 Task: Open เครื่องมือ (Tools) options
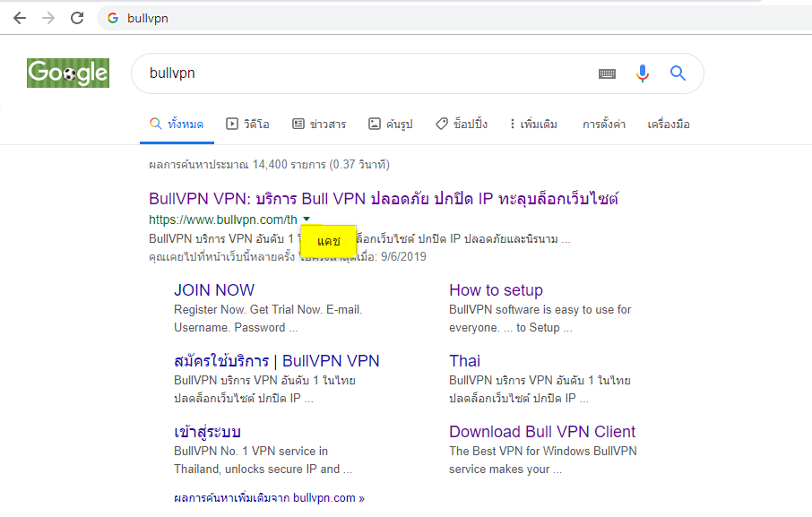(x=669, y=125)
